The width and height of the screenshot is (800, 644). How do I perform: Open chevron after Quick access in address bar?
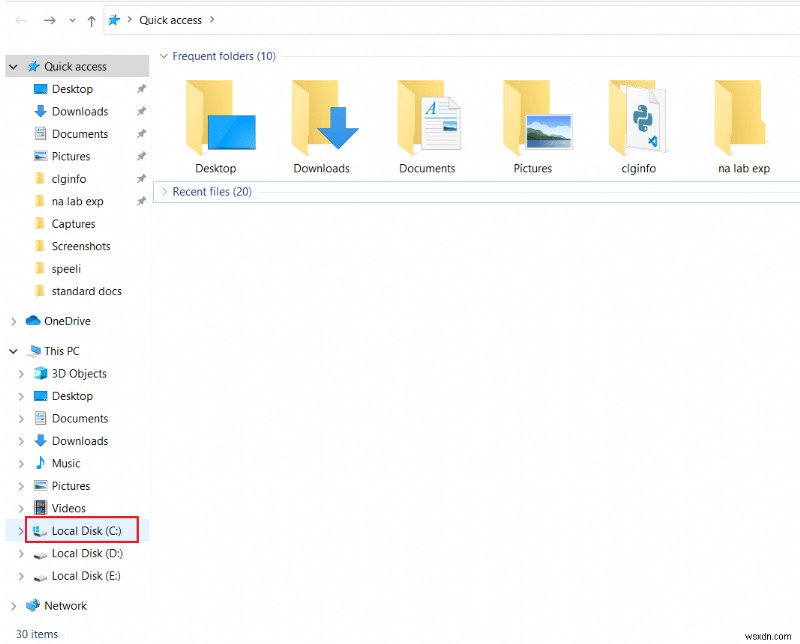tap(212, 20)
